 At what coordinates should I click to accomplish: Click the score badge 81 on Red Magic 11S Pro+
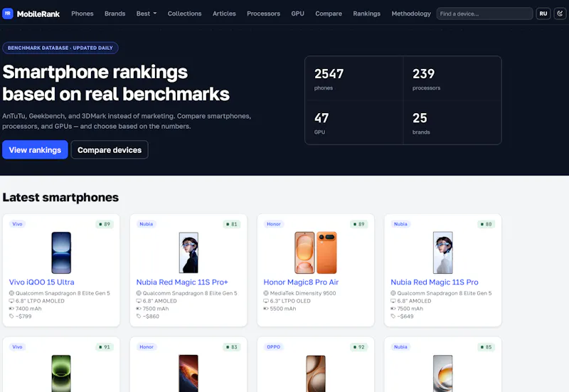[x=232, y=224]
